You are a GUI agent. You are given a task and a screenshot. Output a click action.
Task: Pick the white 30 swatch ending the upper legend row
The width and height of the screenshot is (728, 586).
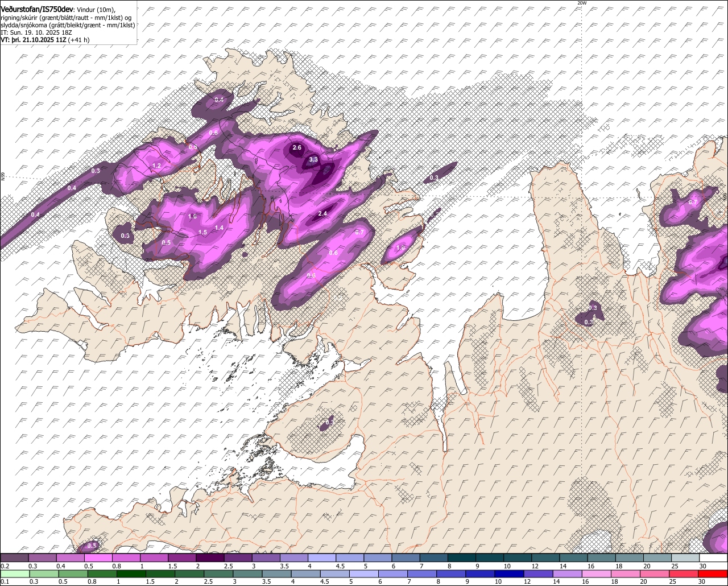[714, 558]
